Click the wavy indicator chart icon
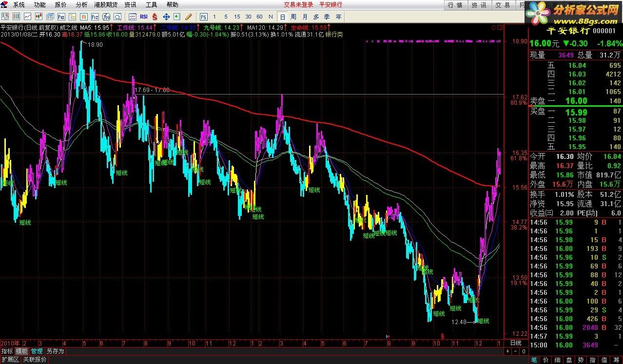Viewport: 623px width, 364px height. click(x=133, y=17)
